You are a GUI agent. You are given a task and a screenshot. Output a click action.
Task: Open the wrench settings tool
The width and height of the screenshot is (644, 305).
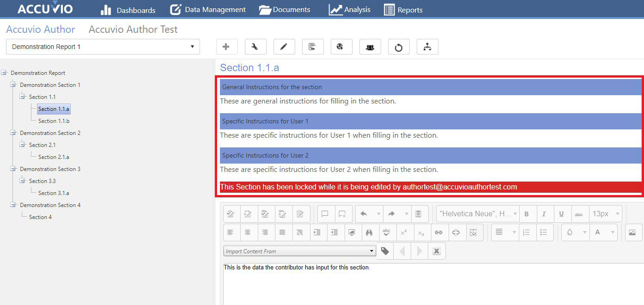point(255,47)
